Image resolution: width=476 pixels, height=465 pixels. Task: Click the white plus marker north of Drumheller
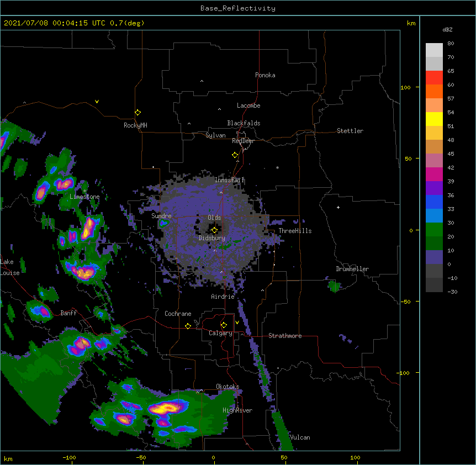tap(338, 207)
